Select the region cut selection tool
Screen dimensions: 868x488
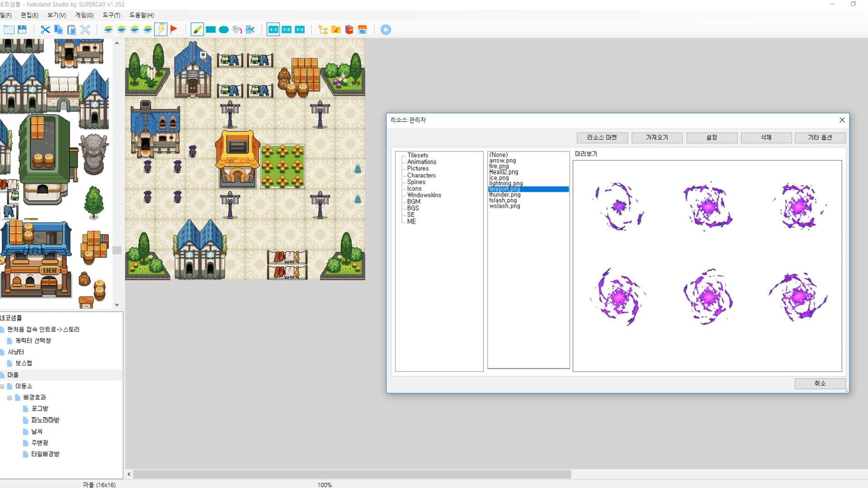pos(250,30)
